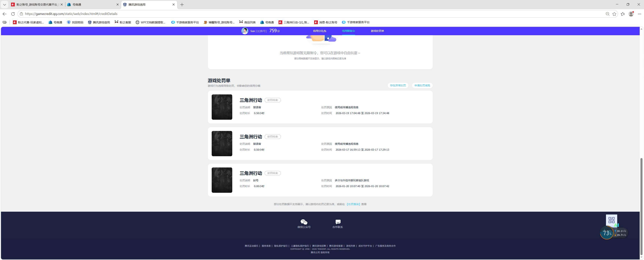Open the 儿童隐私保护指引 footer link
Image resolution: width=644 pixels, height=260 pixels.
tap(300, 246)
